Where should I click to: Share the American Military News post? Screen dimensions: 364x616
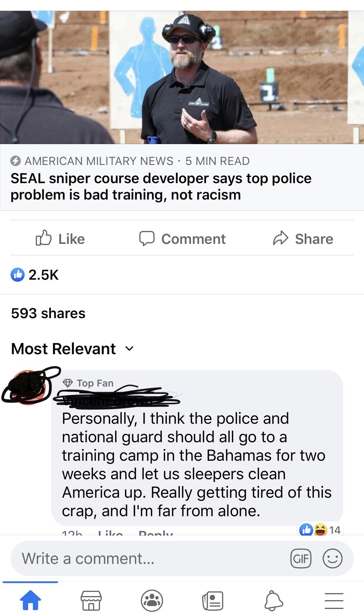pyautogui.click(x=303, y=239)
